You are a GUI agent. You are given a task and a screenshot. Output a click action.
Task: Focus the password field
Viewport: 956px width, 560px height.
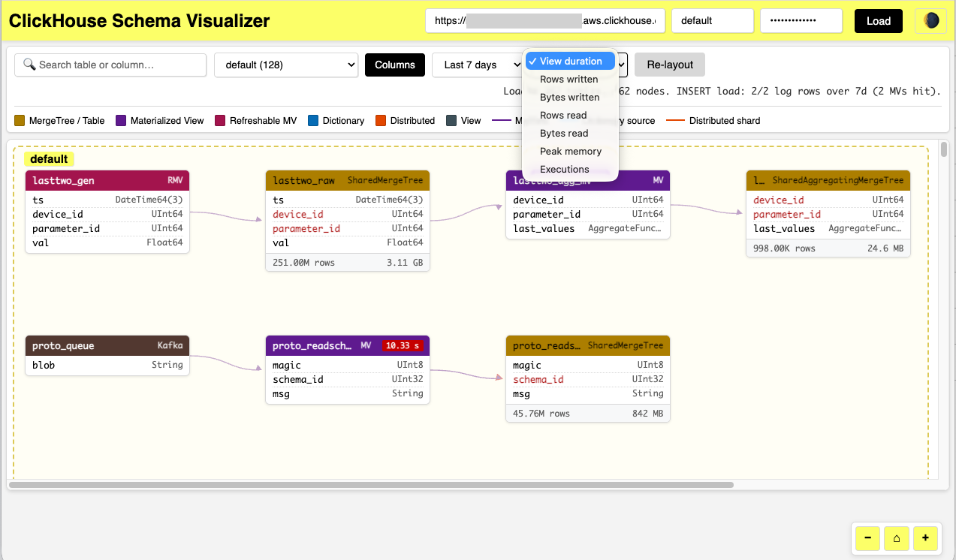pyautogui.click(x=801, y=21)
